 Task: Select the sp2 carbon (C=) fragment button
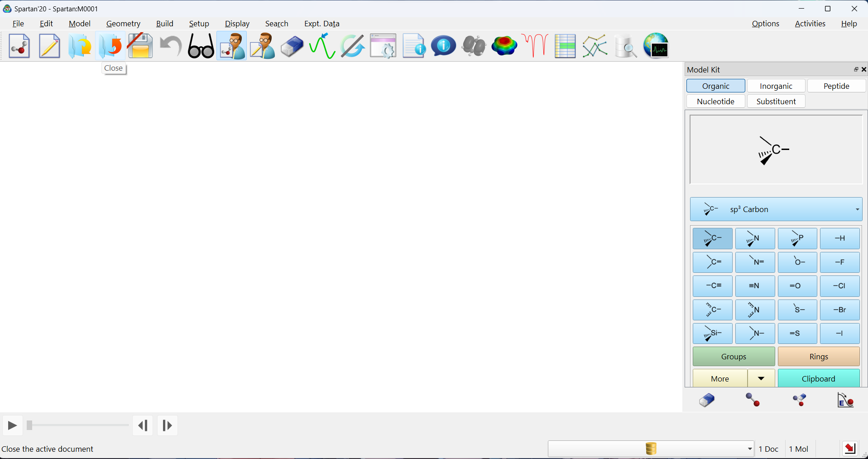click(x=712, y=262)
